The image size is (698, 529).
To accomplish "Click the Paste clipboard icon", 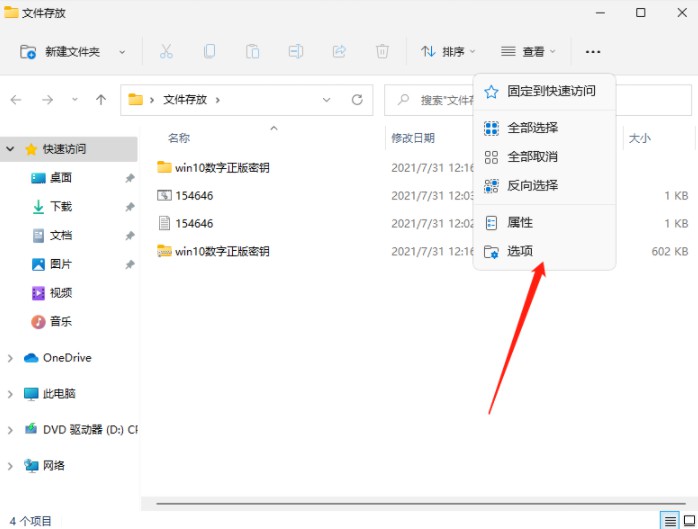I will [x=253, y=51].
